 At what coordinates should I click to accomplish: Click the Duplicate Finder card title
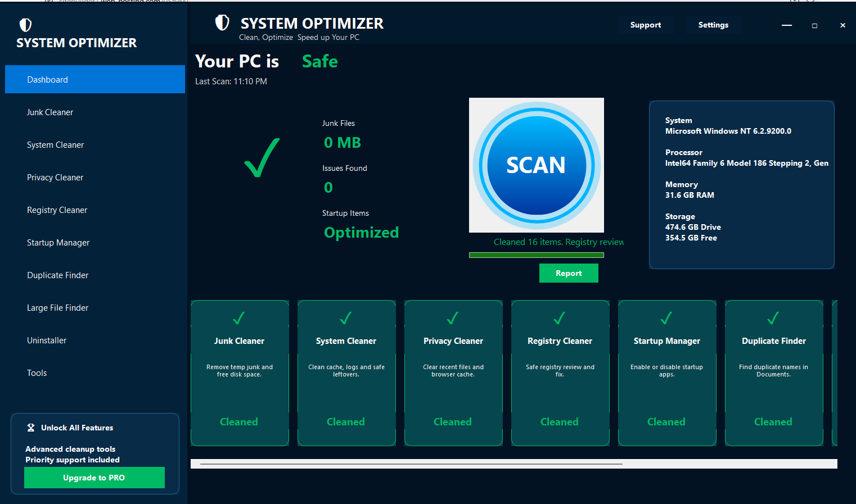(774, 341)
